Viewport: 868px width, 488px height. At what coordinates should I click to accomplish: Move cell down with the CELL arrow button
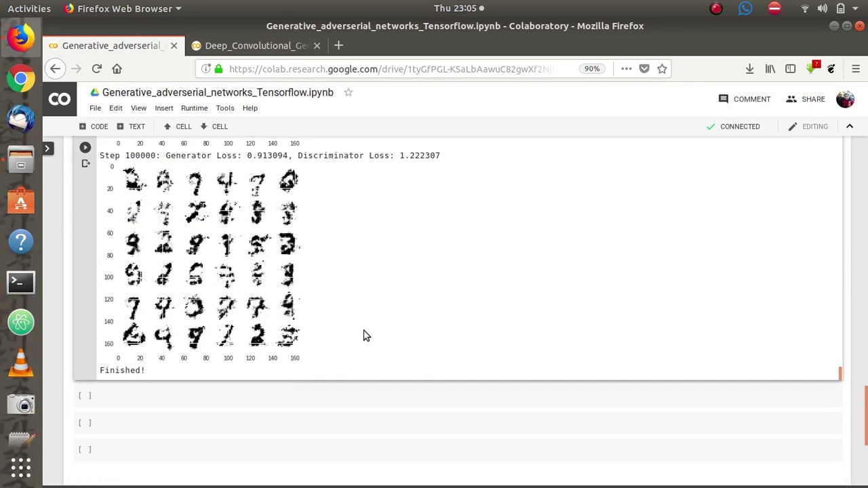tap(214, 126)
